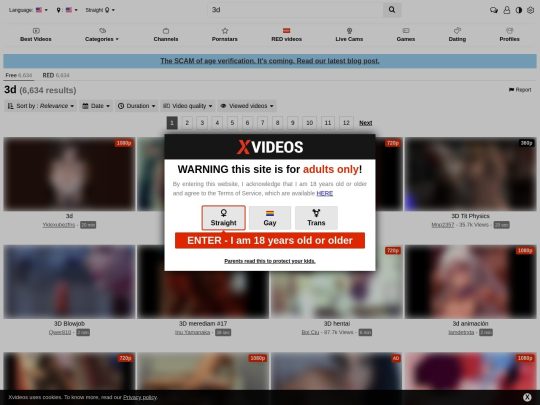Open the Video quality filter dropdown
The height and width of the screenshot is (405, 540).
tap(187, 106)
